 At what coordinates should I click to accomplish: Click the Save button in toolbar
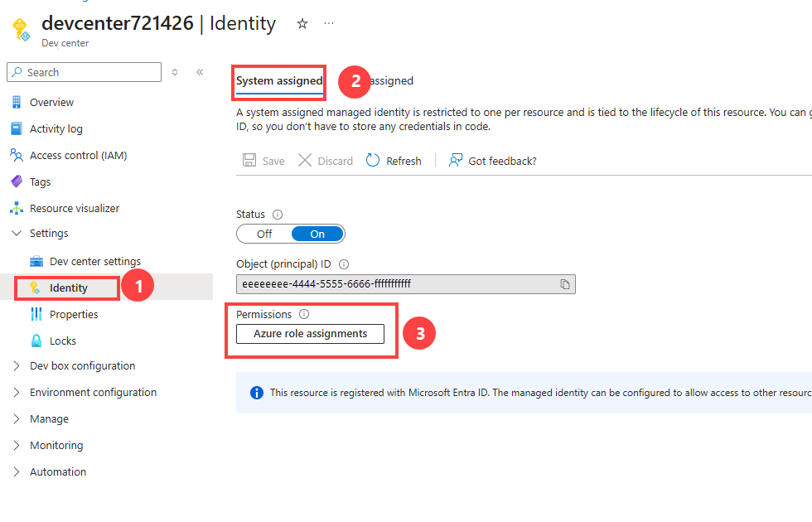(x=263, y=161)
